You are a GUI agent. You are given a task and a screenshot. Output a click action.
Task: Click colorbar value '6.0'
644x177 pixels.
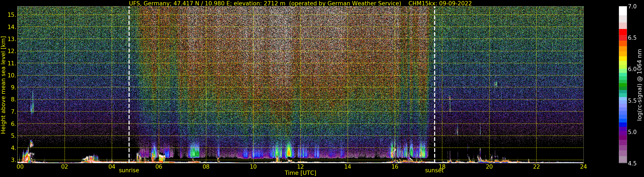[632, 69]
